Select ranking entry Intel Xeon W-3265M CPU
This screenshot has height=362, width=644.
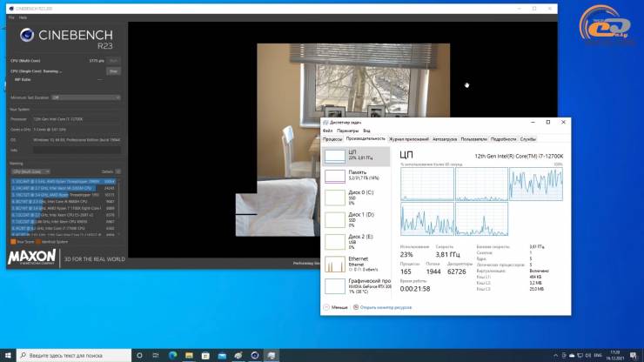coord(64,188)
